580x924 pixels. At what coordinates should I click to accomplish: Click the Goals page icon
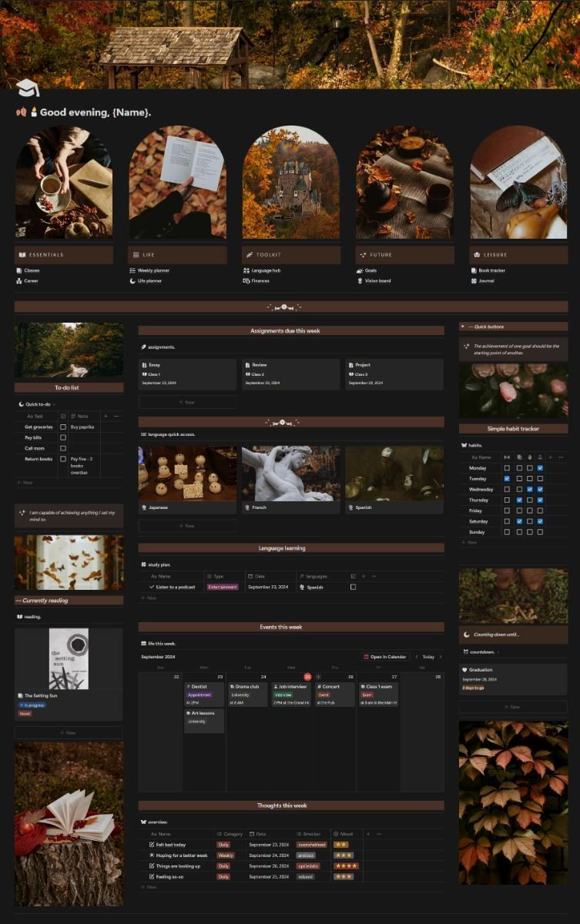coord(360,270)
